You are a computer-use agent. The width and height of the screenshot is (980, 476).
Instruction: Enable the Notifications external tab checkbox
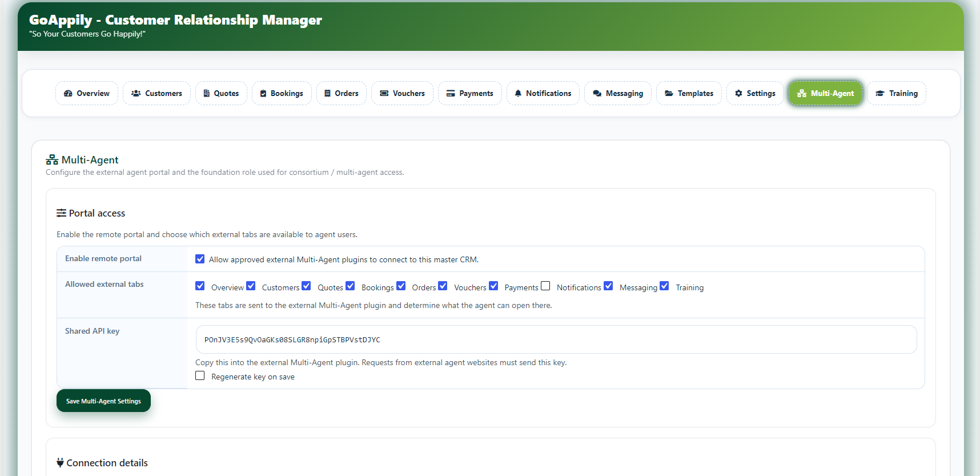click(x=545, y=286)
